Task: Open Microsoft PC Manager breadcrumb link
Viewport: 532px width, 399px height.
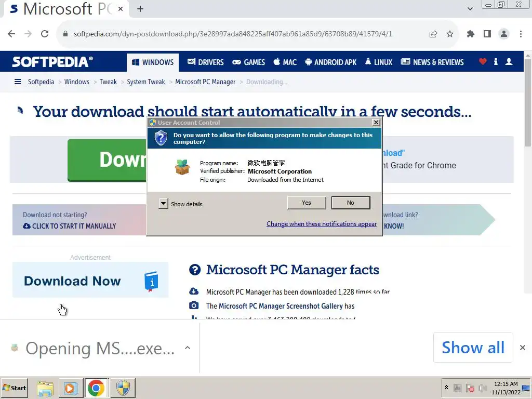Action: [x=205, y=82]
